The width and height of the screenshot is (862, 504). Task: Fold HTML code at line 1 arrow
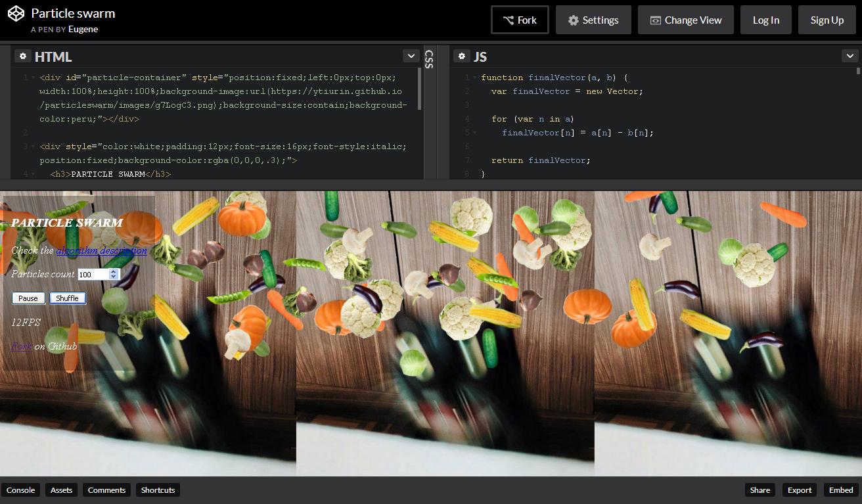[x=33, y=78]
